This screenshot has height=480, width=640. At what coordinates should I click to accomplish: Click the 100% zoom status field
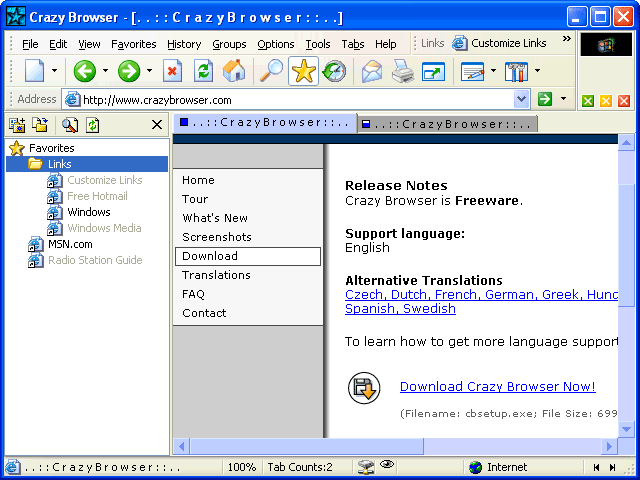242,467
